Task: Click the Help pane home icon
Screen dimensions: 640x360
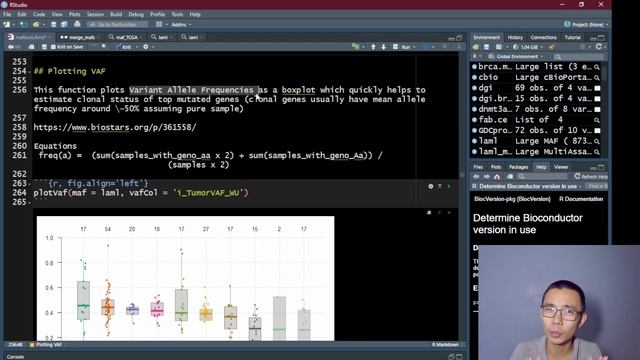Action: 497,176
